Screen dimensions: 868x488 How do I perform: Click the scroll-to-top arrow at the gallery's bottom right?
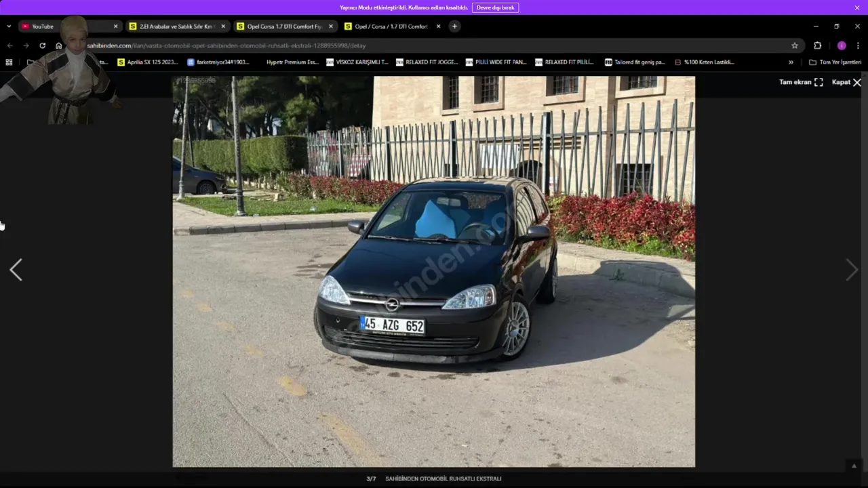(854, 466)
